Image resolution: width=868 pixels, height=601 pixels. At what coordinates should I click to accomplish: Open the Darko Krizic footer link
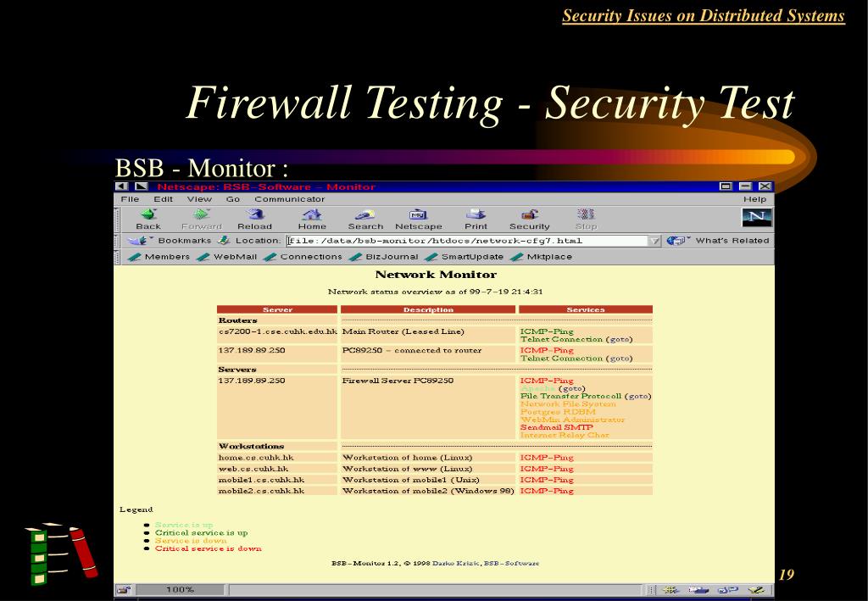(456, 564)
